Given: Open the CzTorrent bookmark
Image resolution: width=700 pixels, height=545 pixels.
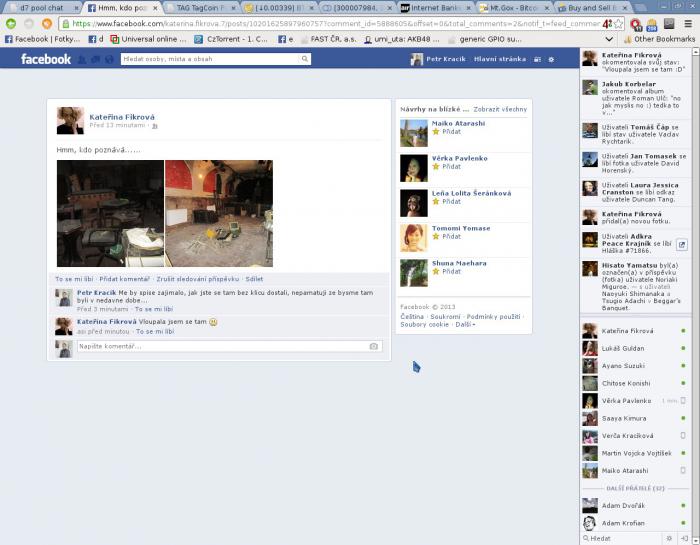Looking at the screenshot, I should click(231, 39).
